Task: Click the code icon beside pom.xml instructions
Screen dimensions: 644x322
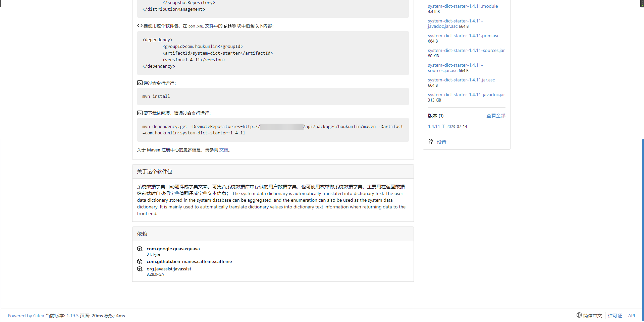Action: (140, 25)
